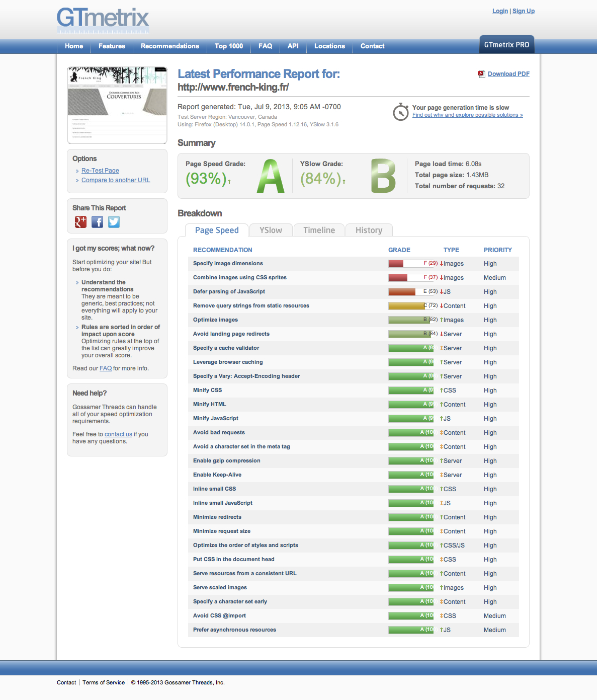The height and width of the screenshot is (700, 605).
Task: Click the GTmetrix logo
Action: click(x=103, y=20)
